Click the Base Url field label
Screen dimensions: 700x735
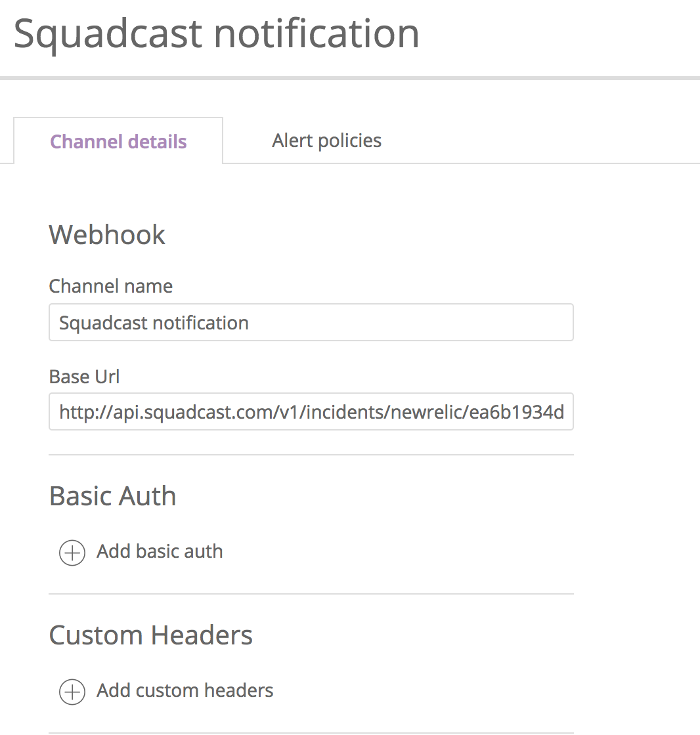coord(85,377)
